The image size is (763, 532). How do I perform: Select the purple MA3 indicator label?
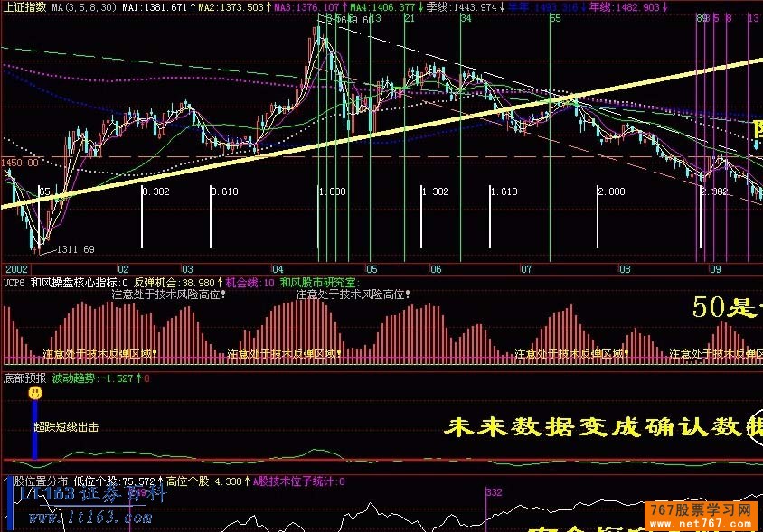(306, 6)
